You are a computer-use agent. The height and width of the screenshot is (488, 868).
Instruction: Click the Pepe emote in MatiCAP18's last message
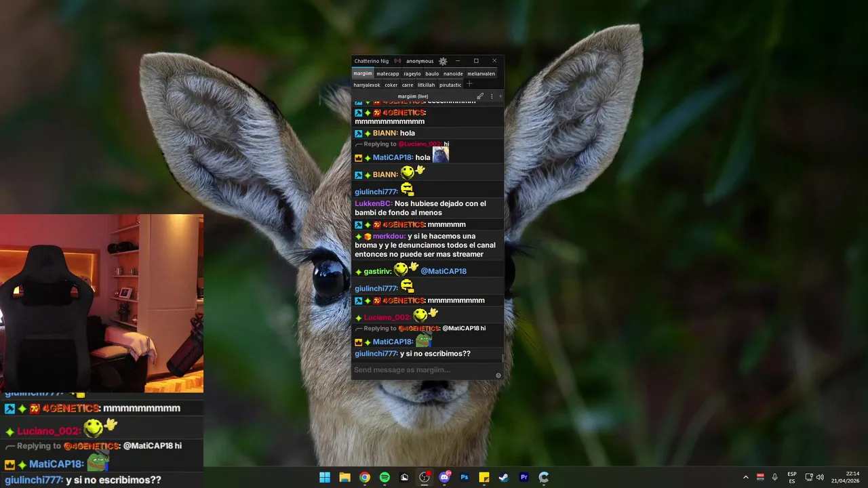(x=424, y=340)
